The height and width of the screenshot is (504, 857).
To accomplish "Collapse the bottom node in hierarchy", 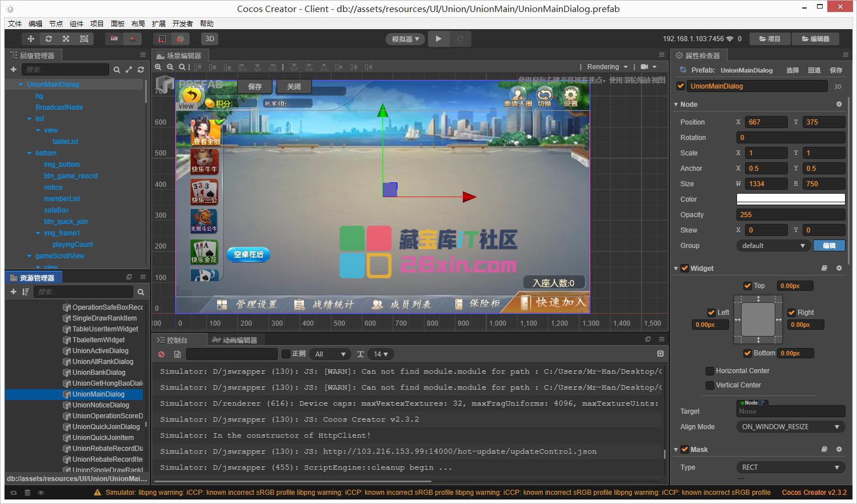I will [x=30, y=153].
